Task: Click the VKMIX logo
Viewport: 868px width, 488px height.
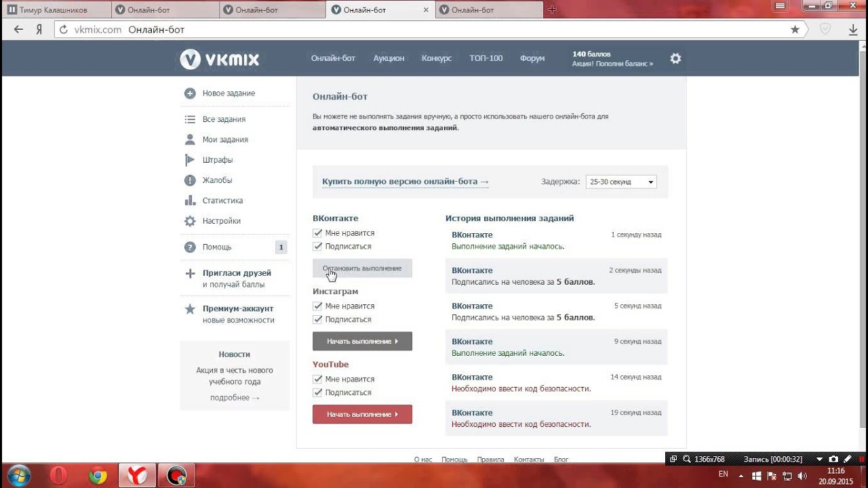Action: pos(220,59)
